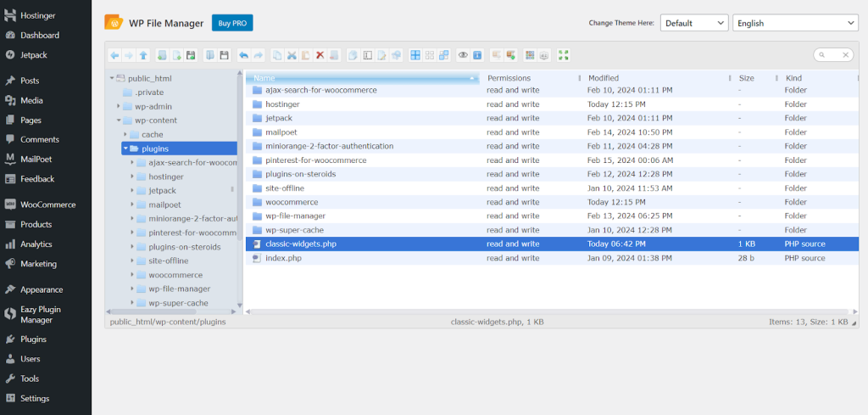The height and width of the screenshot is (415, 868).
Task: Expand the woocommerce folder arrow in tree
Action: point(131,275)
